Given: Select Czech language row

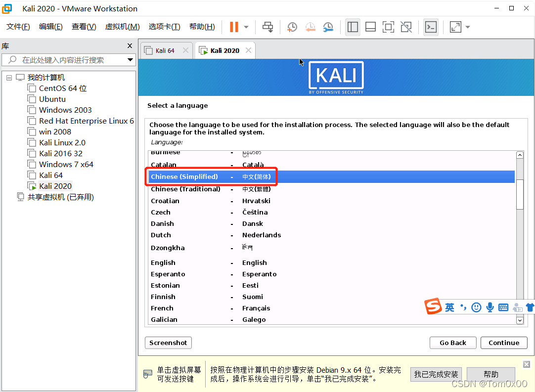Looking at the screenshot, I should (x=331, y=212).
